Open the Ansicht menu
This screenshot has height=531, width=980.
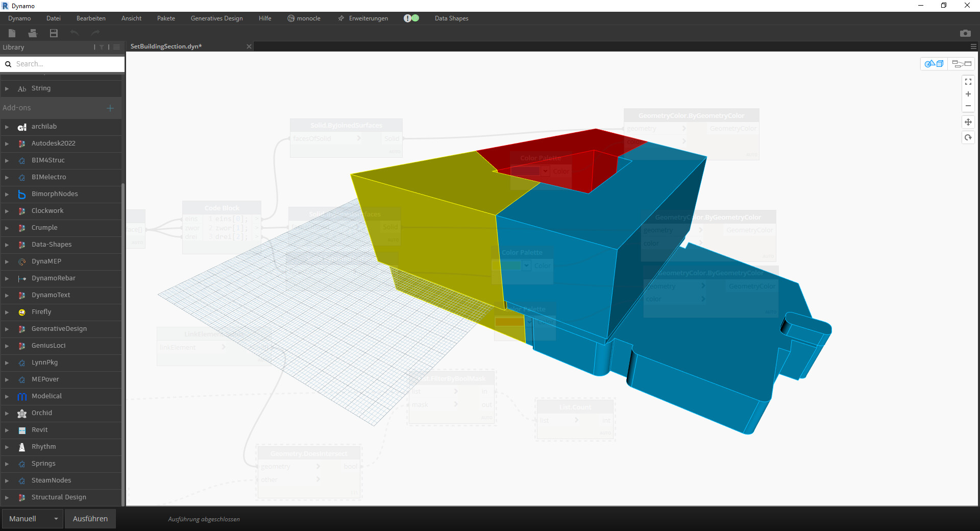[132, 18]
